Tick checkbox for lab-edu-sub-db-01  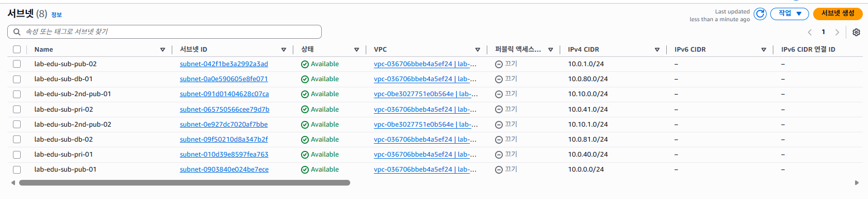[17, 79]
